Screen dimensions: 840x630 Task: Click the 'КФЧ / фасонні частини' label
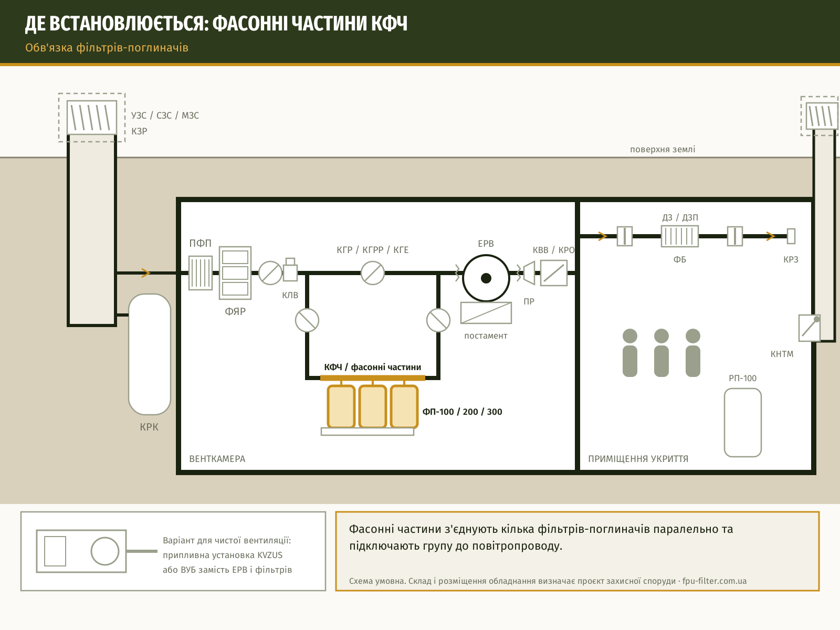click(x=373, y=367)
